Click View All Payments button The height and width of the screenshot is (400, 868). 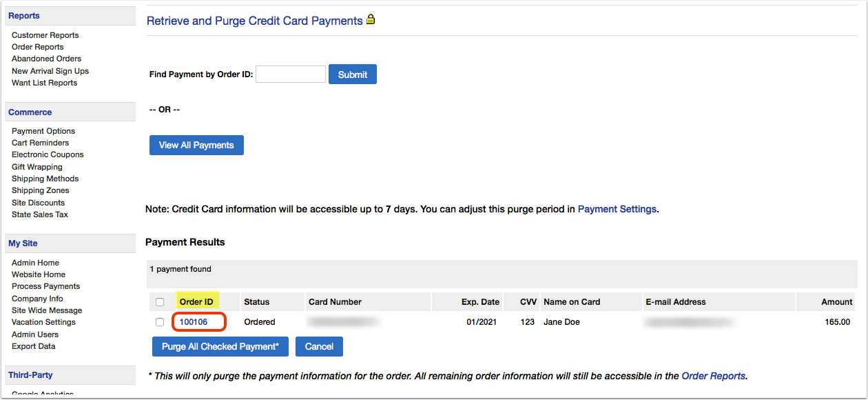tap(196, 145)
